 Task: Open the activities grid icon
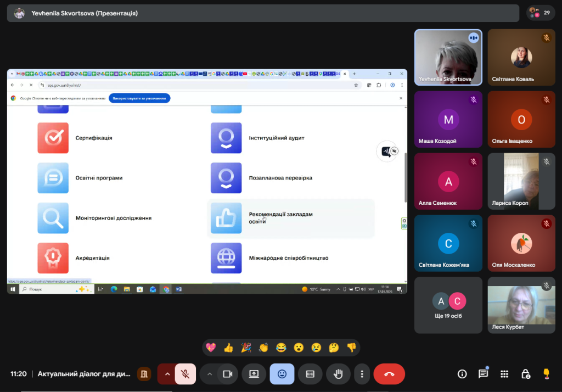click(x=504, y=374)
